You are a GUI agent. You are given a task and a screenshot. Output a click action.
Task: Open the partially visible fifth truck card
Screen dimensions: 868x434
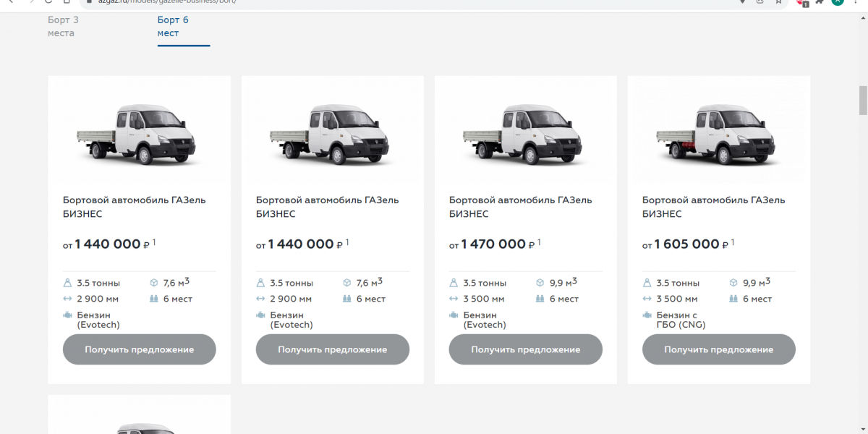click(139, 414)
